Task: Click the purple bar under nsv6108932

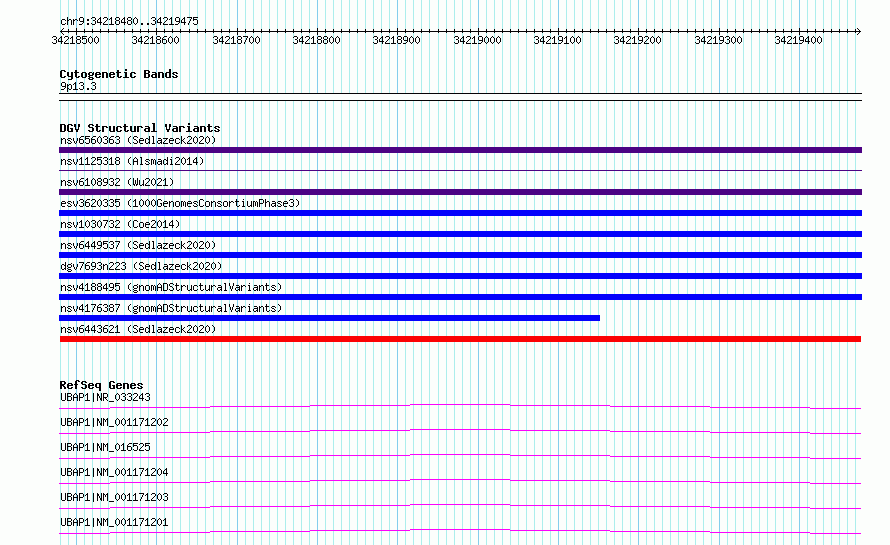Action: click(x=460, y=192)
